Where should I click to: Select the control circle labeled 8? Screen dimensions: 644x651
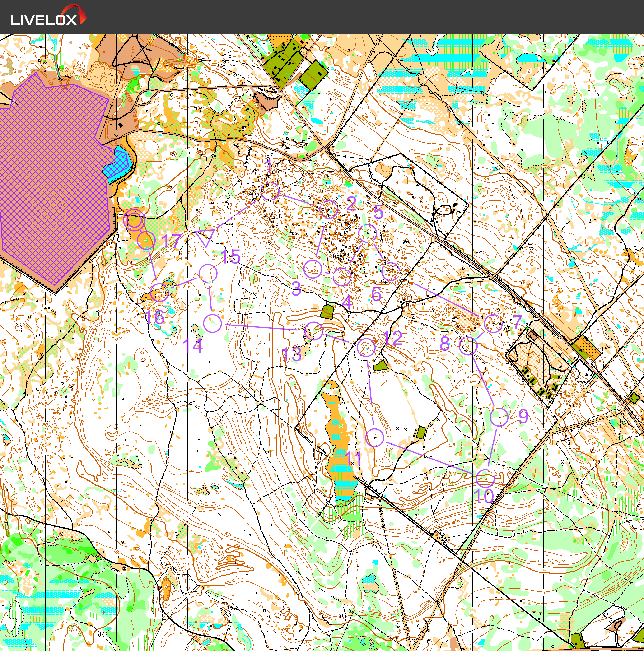click(468, 345)
